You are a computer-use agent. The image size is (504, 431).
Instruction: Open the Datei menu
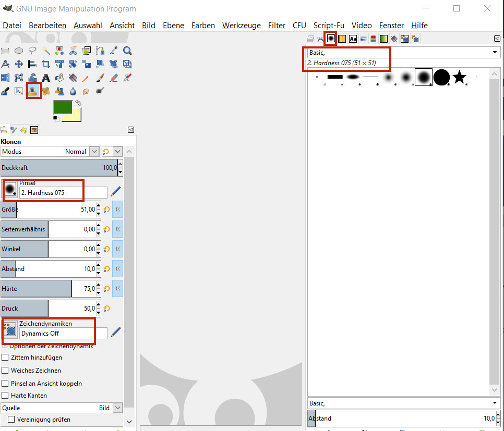(12, 26)
